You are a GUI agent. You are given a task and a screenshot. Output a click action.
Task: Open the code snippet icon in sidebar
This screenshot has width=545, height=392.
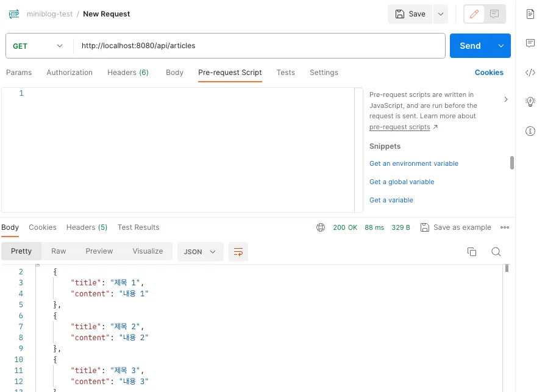[530, 73]
